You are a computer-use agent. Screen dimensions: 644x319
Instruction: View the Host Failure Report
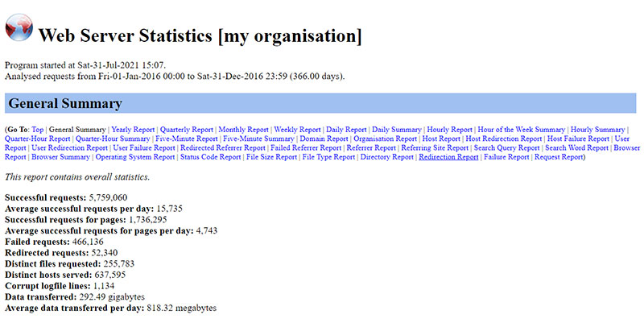pos(578,139)
